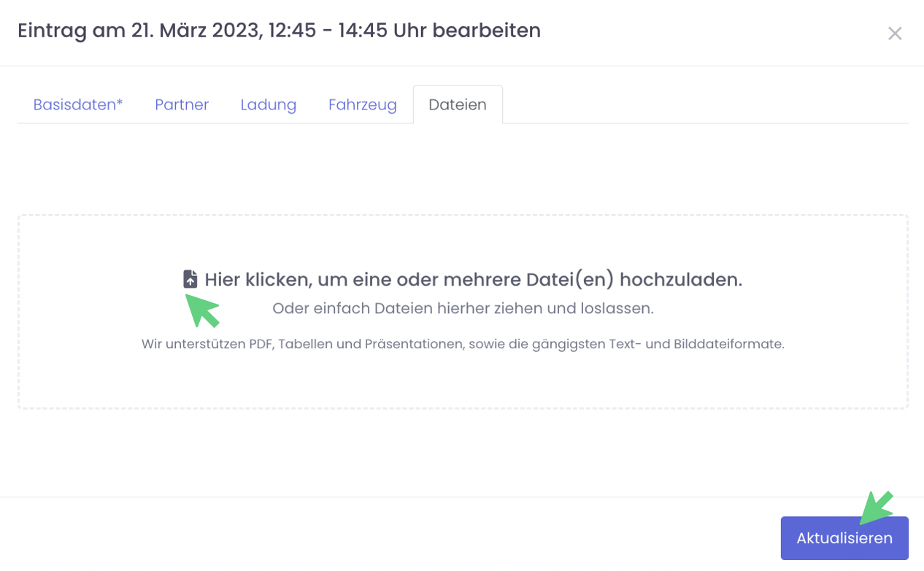Click the asterisk on Basisdaten tab
Image resolution: width=924 pixels, height=571 pixels.
(x=120, y=103)
